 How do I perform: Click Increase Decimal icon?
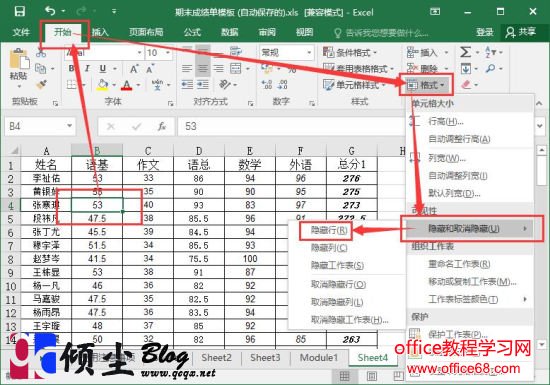pyautogui.click(x=267, y=85)
